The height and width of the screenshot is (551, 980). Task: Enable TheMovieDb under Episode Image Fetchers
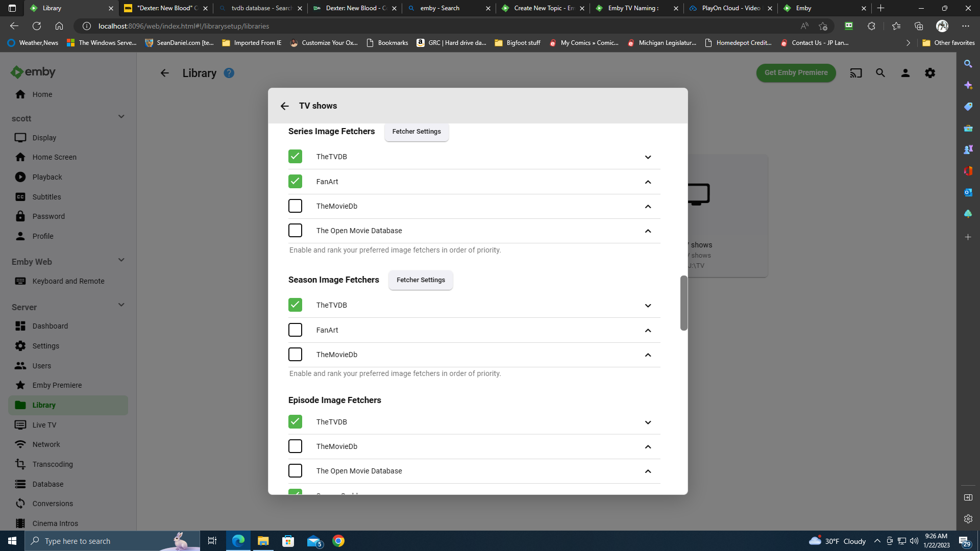coord(295,446)
